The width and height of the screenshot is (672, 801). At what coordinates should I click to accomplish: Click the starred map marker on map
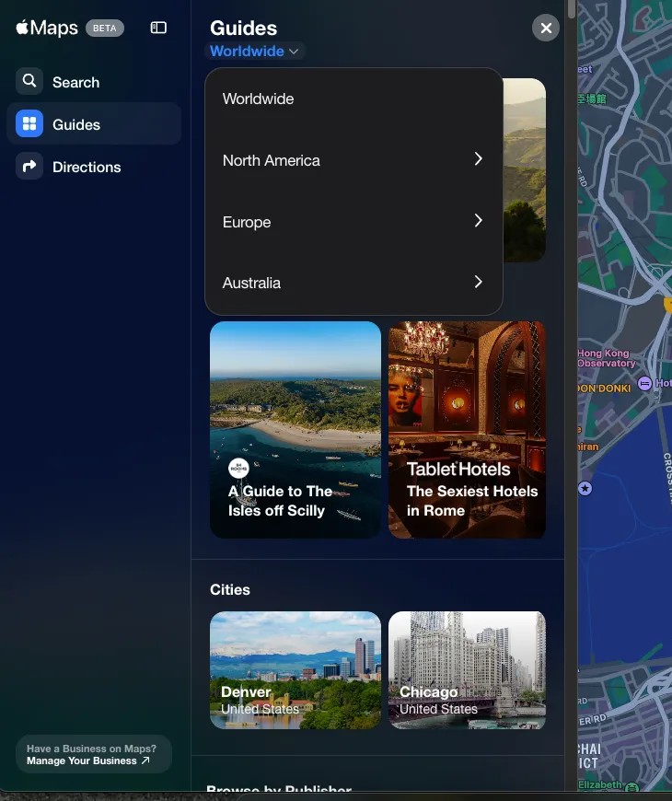click(x=584, y=487)
